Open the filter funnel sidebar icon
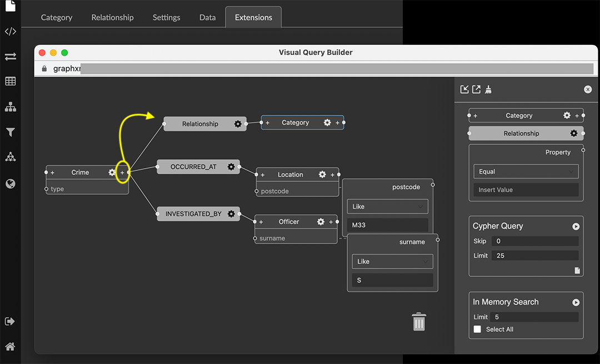Image resolution: width=600 pixels, height=364 pixels. coord(10,132)
